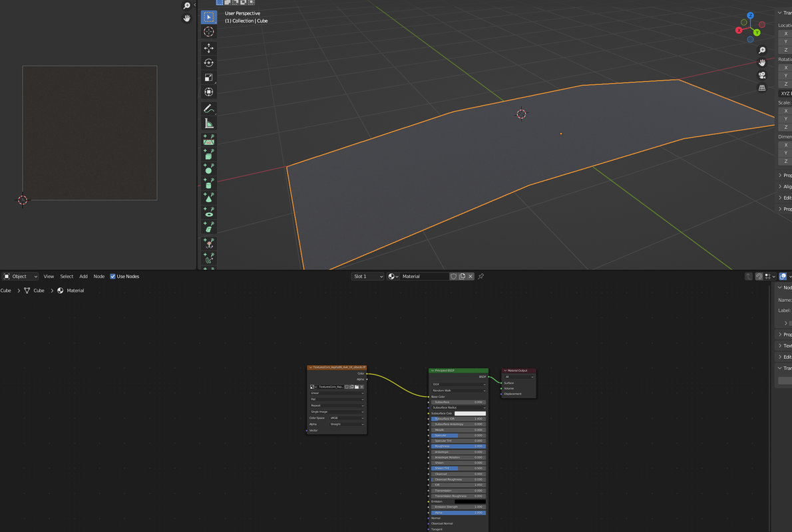Adjust the Specular slider
792x532 pixels.
[459, 435]
